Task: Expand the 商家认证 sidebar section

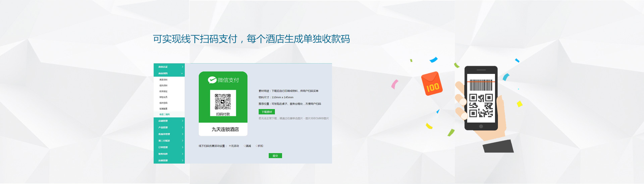Action: [x=169, y=67]
